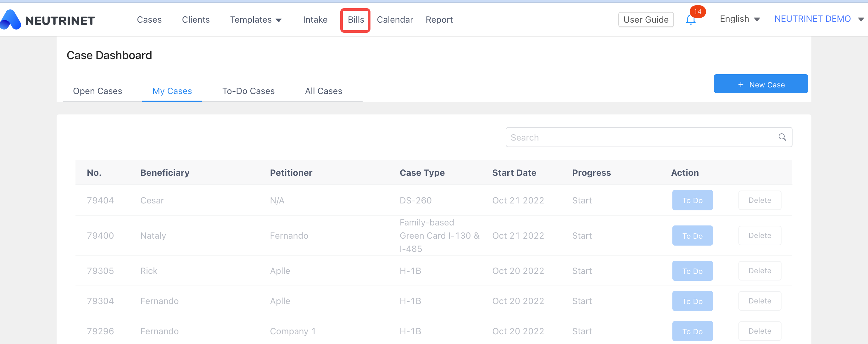Viewport: 868px width, 344px height.
Task: Click petitioner Fernando in case 79400
Action: click(289, 236)
